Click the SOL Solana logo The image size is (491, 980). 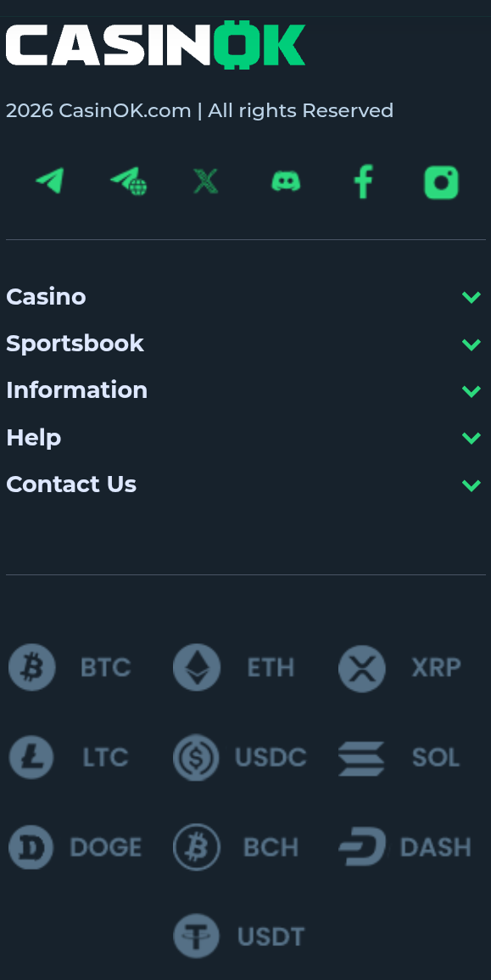[x=361, y=759]
